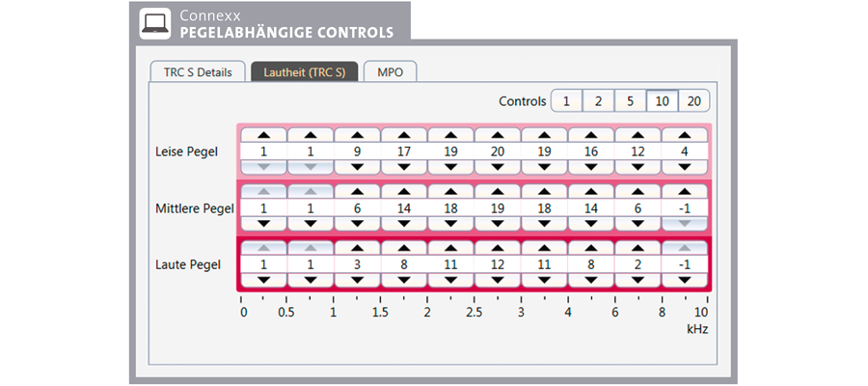Select 5 in the Controls selector
Screen dimensions: 868x386
[631, 101]
